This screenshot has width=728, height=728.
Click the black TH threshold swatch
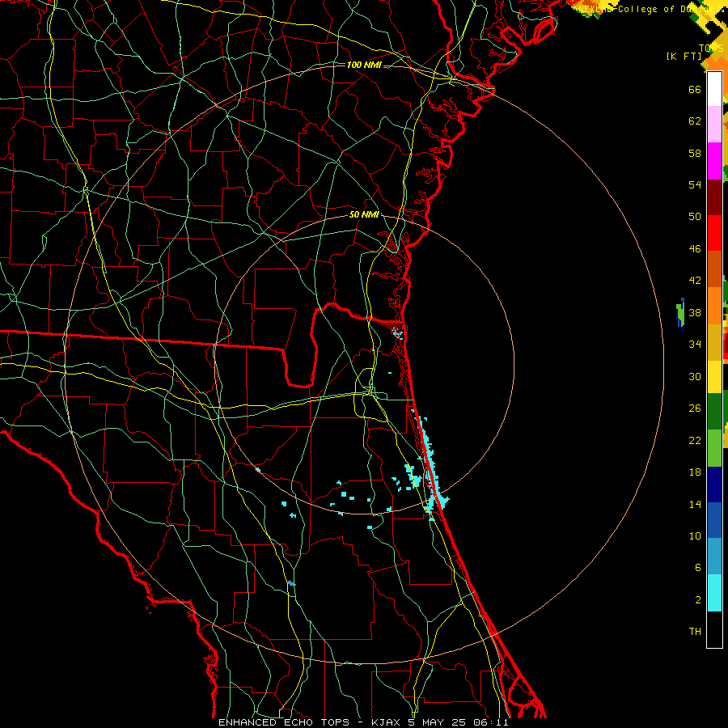[714, 629]
